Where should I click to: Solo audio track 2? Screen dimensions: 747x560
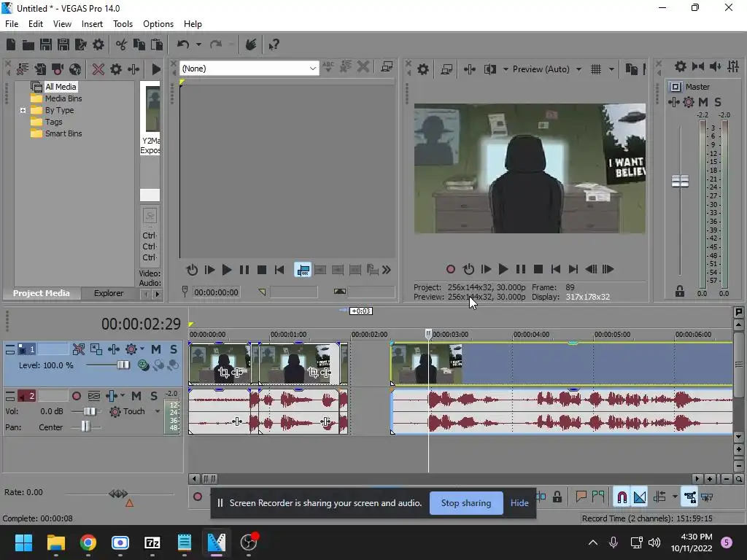click(154, 396)
